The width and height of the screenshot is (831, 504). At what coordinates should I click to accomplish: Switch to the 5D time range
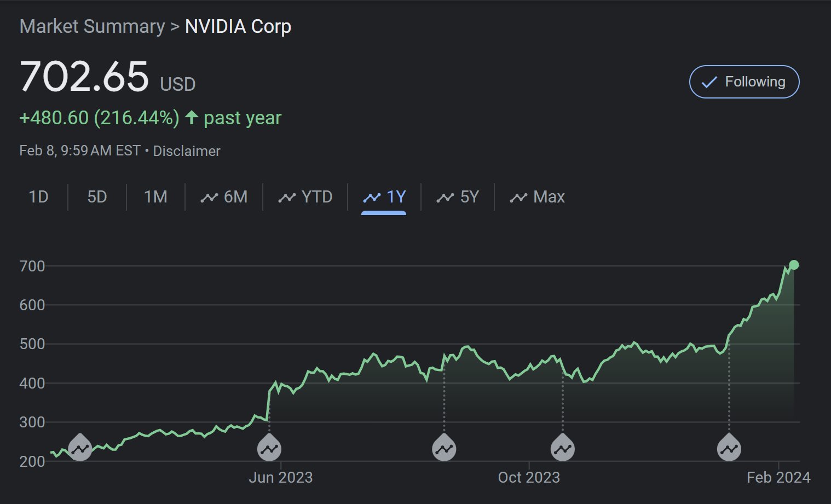pyautogui.click(x=97, y=197)
